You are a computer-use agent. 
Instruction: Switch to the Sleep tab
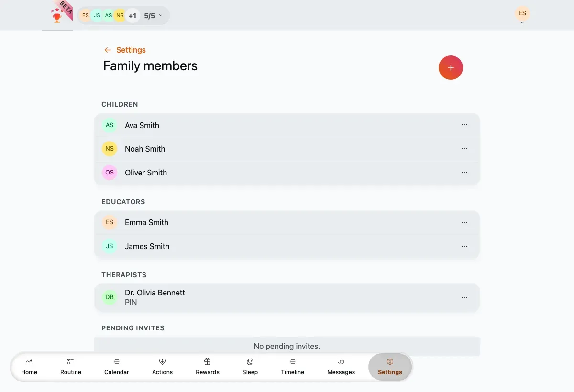coord(250,367)
